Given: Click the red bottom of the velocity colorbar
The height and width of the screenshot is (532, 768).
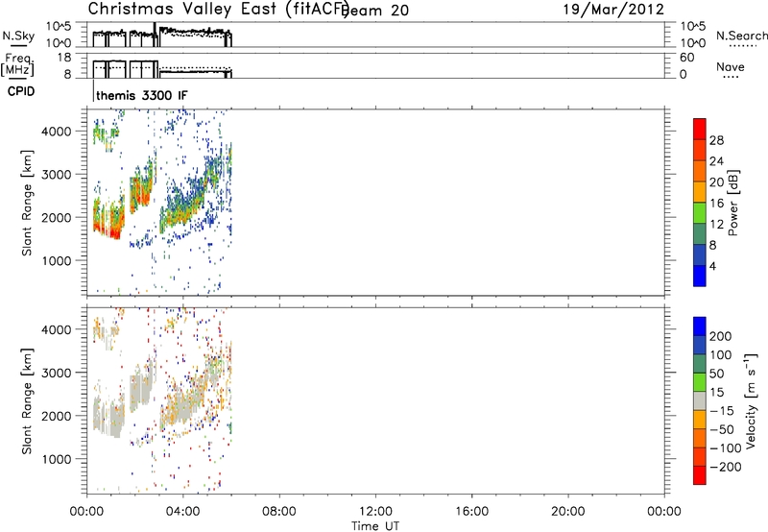Looking at the screenshot, I should [700, 475].
